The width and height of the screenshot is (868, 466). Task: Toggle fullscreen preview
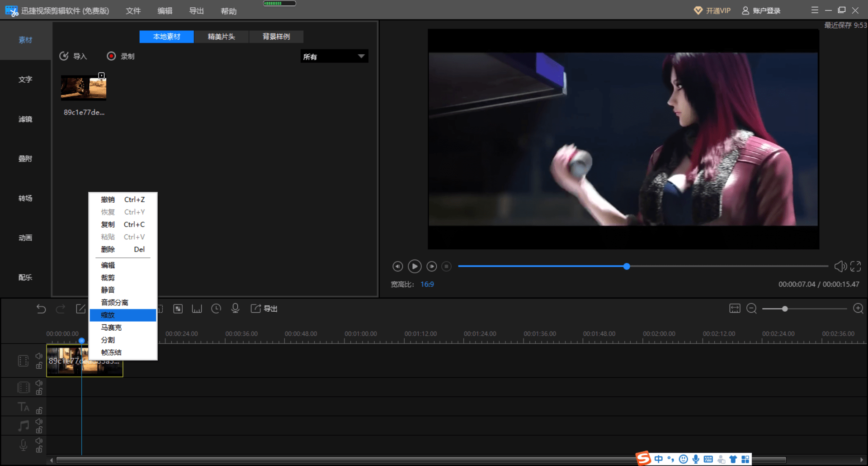(x=855, y=266)
